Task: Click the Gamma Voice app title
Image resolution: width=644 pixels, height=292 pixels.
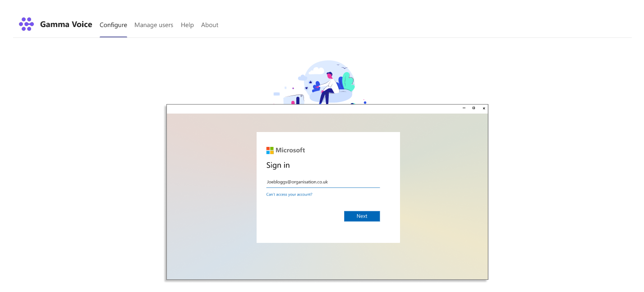Action: pyautogui.click(x=66, y=25)
